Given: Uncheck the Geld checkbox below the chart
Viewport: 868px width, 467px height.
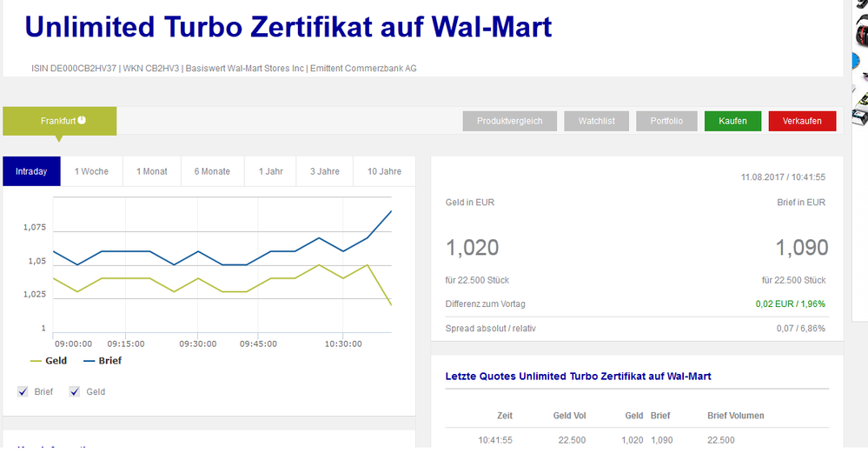Looking at the screenshot, I should [x=75, y=391].
